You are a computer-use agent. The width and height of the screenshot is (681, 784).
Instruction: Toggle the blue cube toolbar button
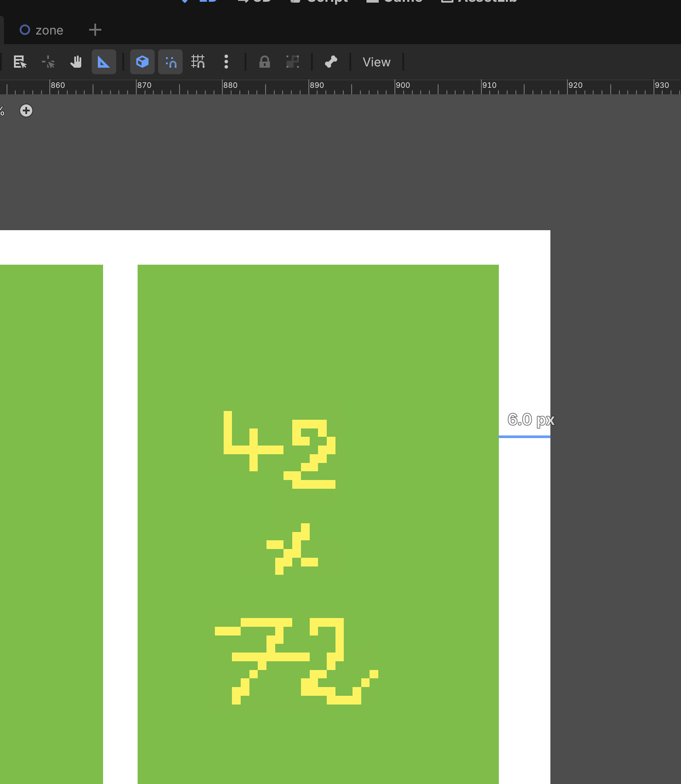(142, 62)
